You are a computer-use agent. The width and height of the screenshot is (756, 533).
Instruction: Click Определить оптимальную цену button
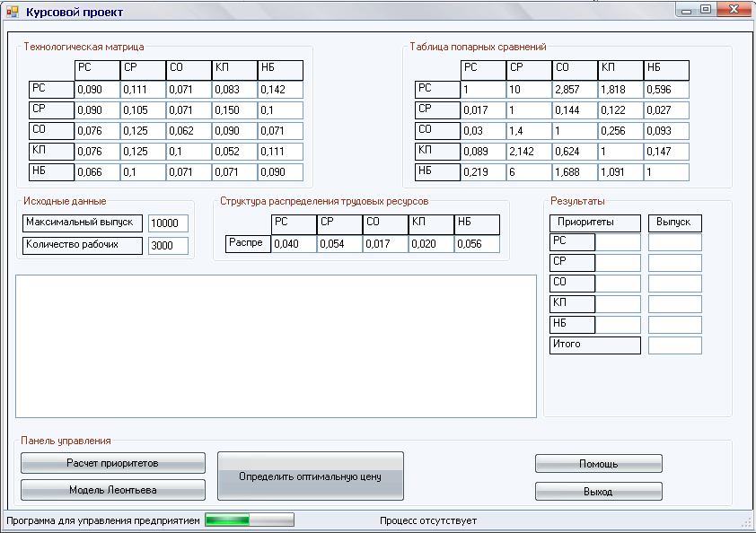point(310,476)
